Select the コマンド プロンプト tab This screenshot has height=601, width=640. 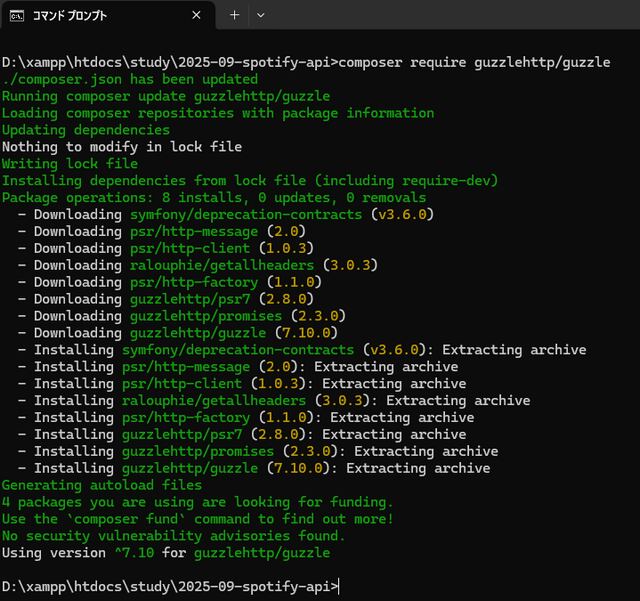tap(90, 16)
